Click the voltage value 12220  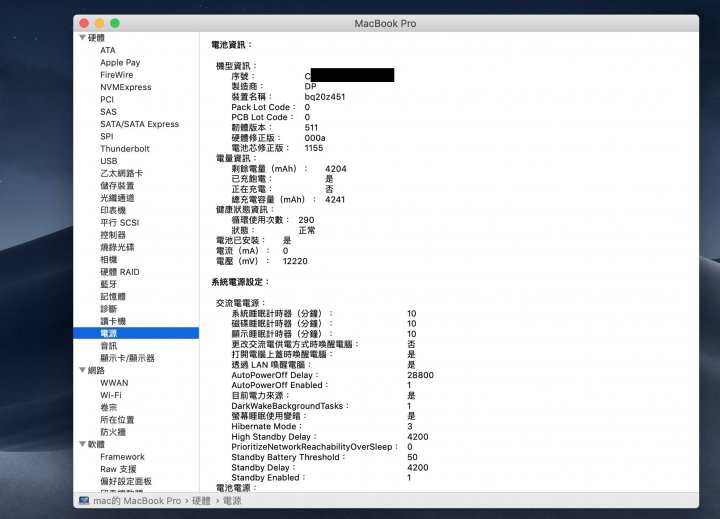click(295, 261)
